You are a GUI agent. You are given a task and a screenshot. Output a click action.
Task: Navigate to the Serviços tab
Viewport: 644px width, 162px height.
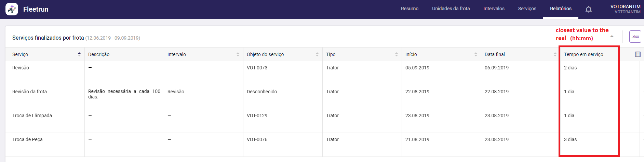[527, 9]
